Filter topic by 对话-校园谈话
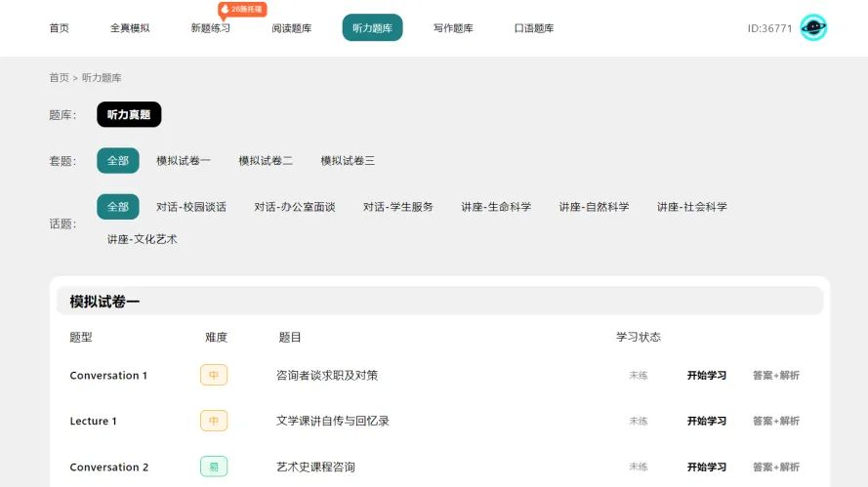The height and width of the screenshot is (487, 868). coord(191,207)
